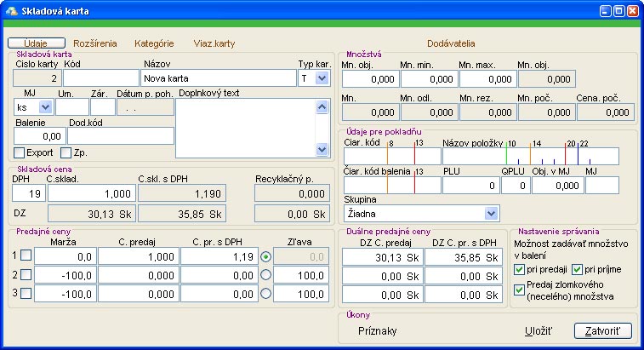Image resolution: width=644 pixels, height=350 pixels.
Task: Expand the Typ kar. dropdown
Action: (321, 78)
